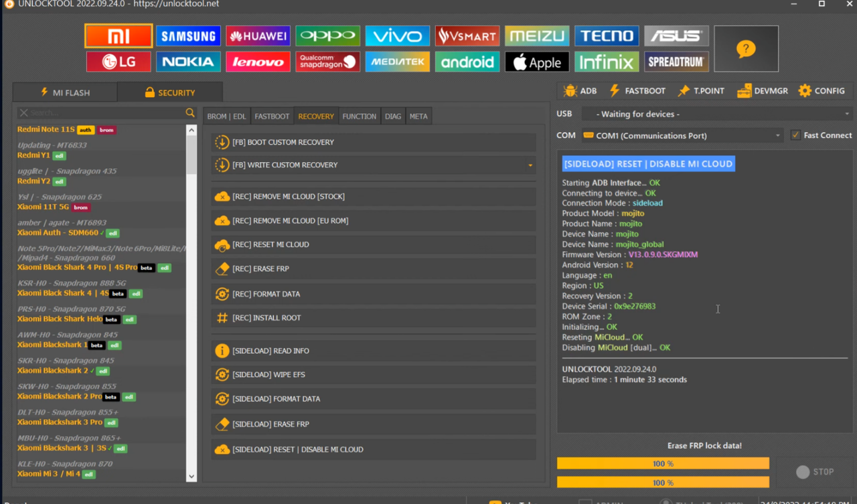Select the OPPO brand logo
857x504 pixels.
point(327,36)
